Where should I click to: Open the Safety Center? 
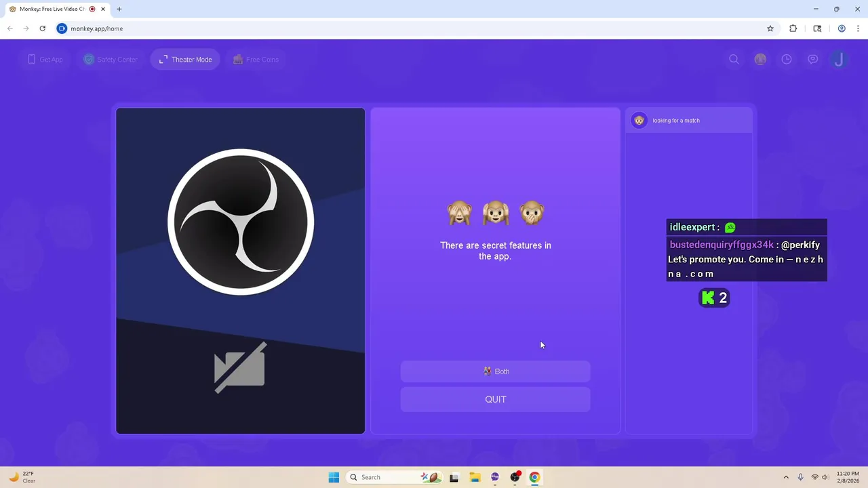111,60
